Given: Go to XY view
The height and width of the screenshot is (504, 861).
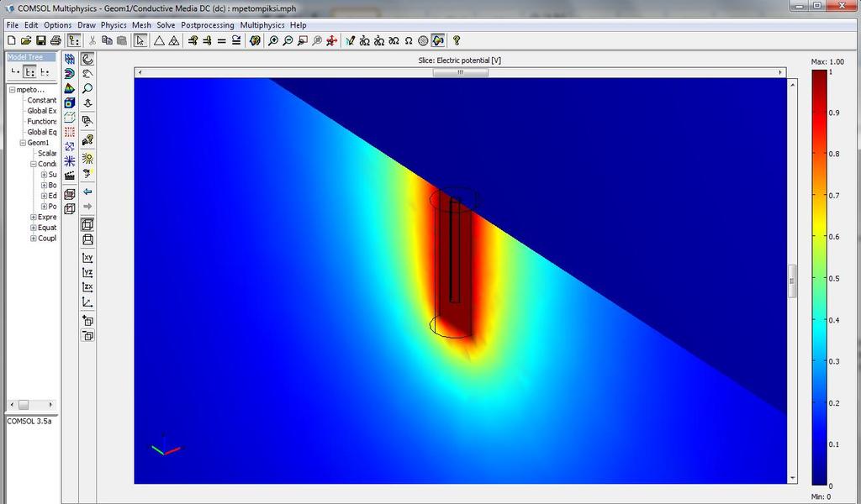Looking at the screenshot, I should pos(87,258).
